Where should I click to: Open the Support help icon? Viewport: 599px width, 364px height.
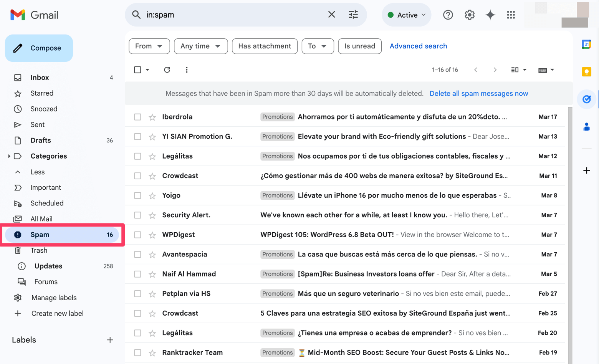448,15
